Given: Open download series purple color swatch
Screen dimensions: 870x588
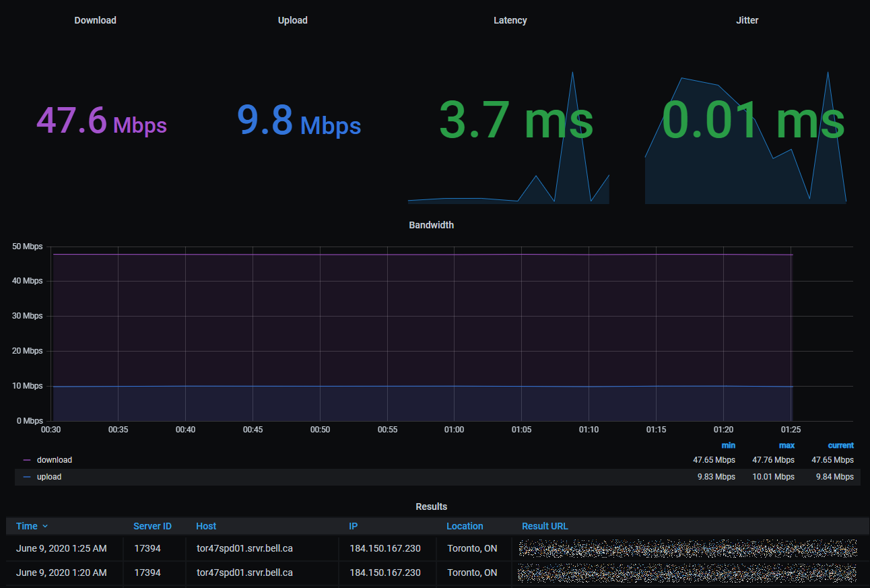Looking at the screenshot, I should click(x=27, y=460).
